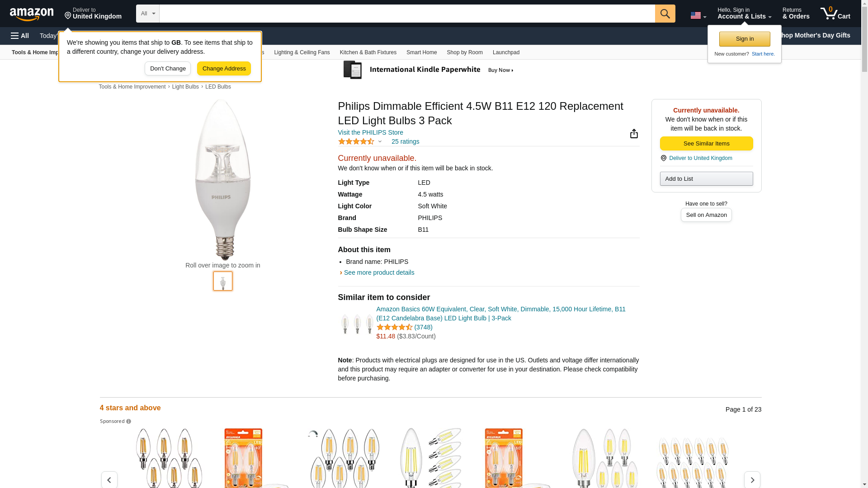868x488 pixels.
Task: Expand See more product details
Action: (379, 272)
